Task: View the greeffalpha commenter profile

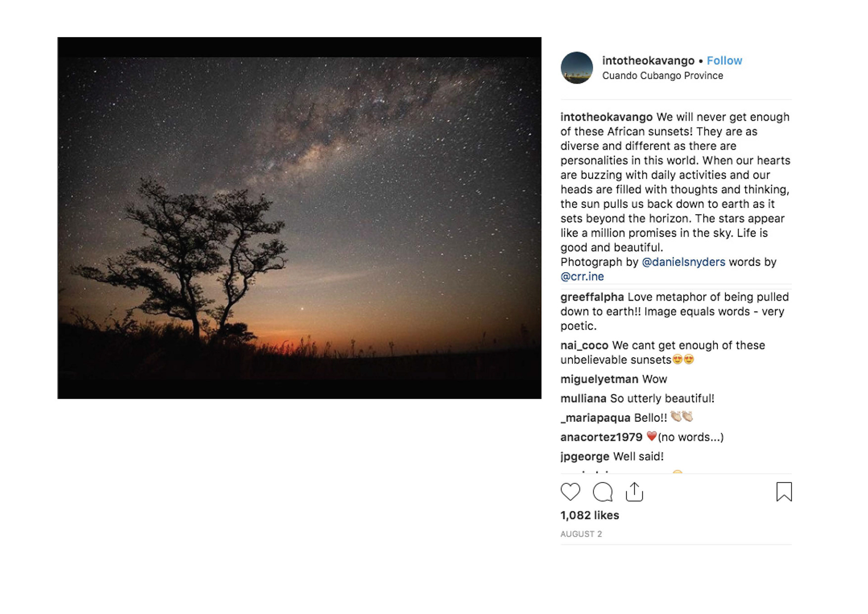Action: click(x=592, y=297)
